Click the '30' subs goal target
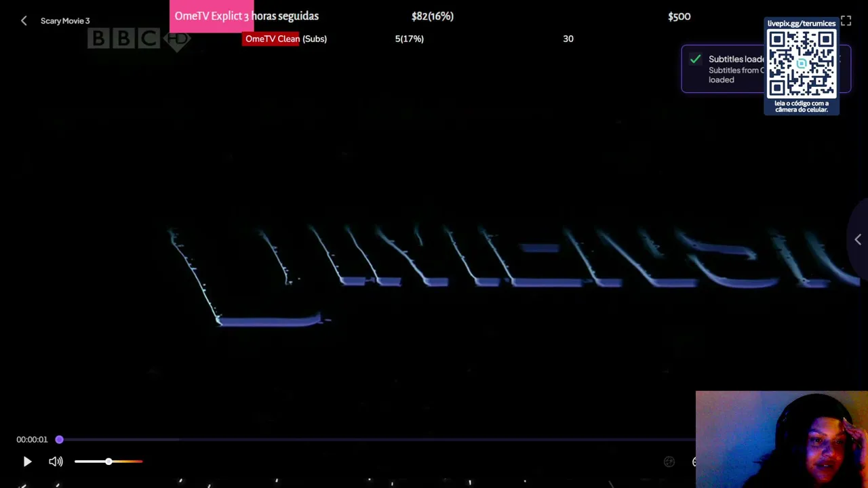868x488 pixels. tap(568, 39)
